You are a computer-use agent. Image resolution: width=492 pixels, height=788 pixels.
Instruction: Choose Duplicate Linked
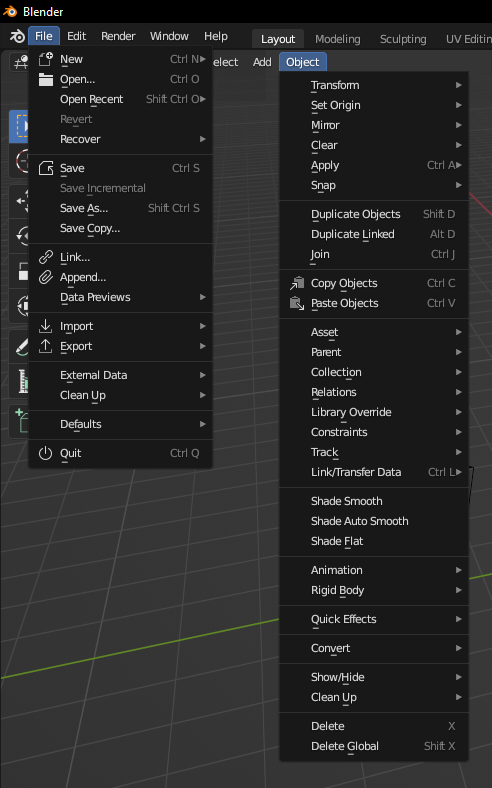[374, 234]
